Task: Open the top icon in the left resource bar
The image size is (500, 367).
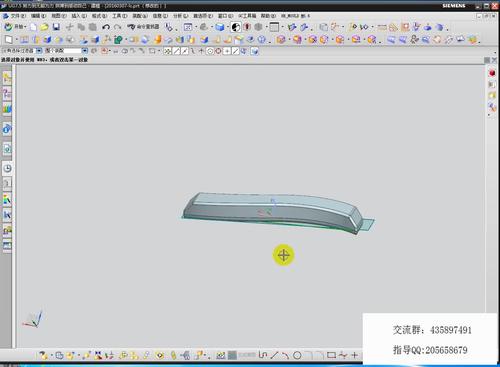Action: click(7, 78)
